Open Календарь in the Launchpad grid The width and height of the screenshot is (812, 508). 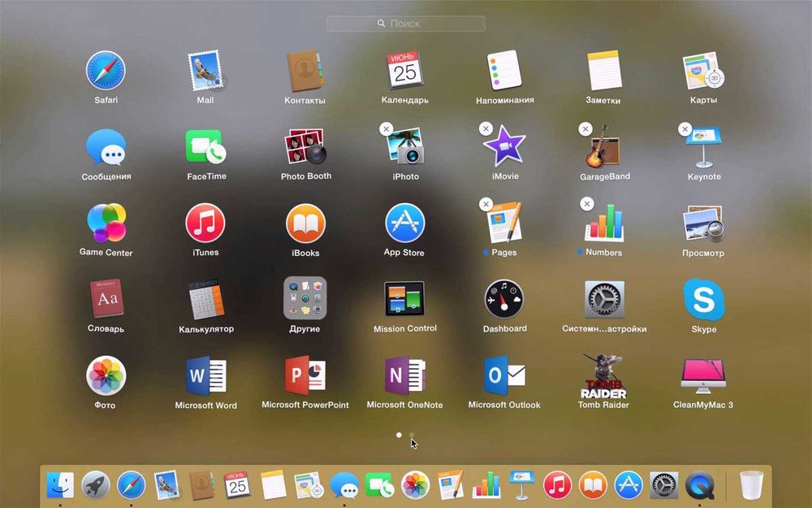[405, 71]
